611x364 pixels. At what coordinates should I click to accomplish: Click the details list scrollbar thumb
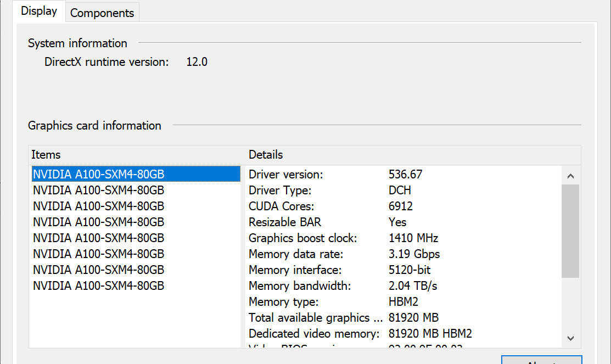point(570,231)
